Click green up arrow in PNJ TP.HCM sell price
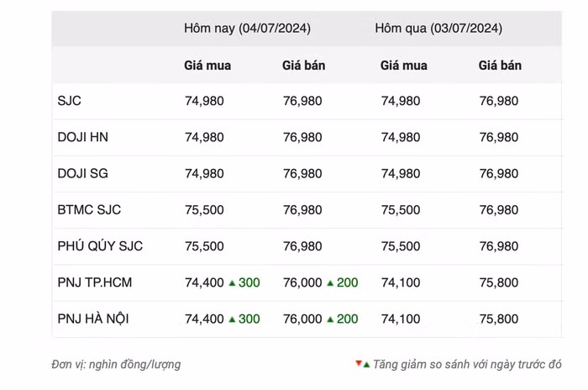 (330, 283)
